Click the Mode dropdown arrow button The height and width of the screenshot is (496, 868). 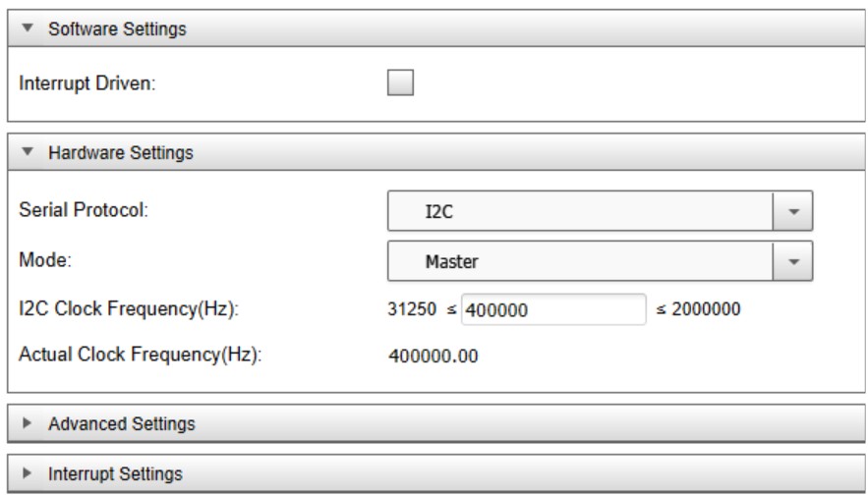pyautogui.click(x=795, y=262)
